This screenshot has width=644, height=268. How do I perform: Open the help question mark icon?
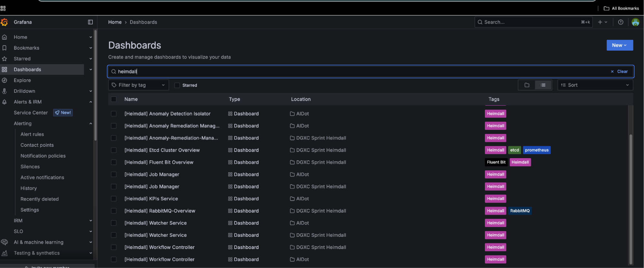point(620,22)
